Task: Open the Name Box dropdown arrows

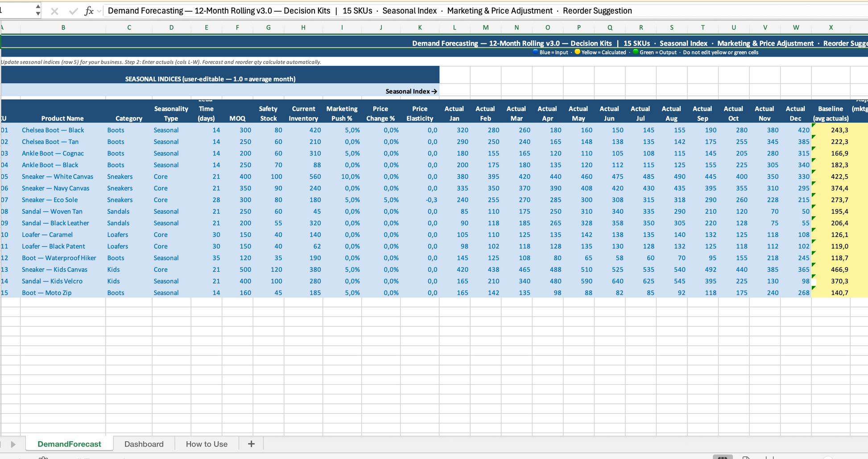Action: (x=38, y=10)
